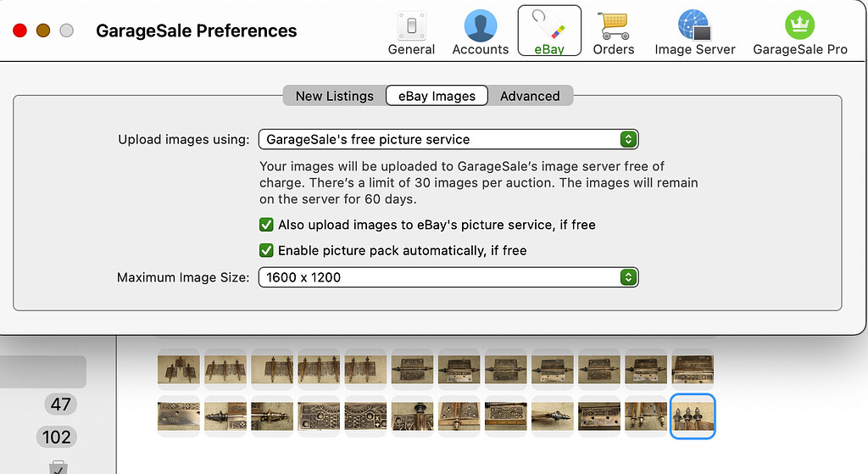The image size is (868, 474).
Task: Open the General preferences pane
Action: [411, 32]
